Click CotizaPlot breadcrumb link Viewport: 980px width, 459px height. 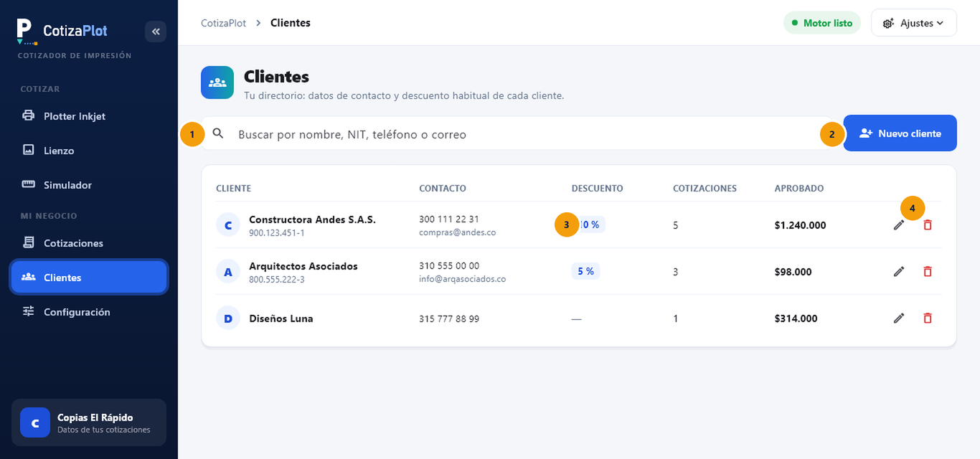pos(223,23)
